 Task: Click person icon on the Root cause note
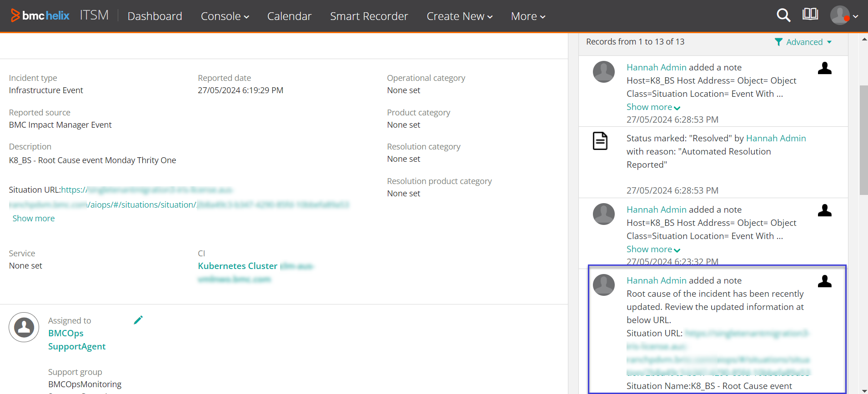[x=825, y=281]
